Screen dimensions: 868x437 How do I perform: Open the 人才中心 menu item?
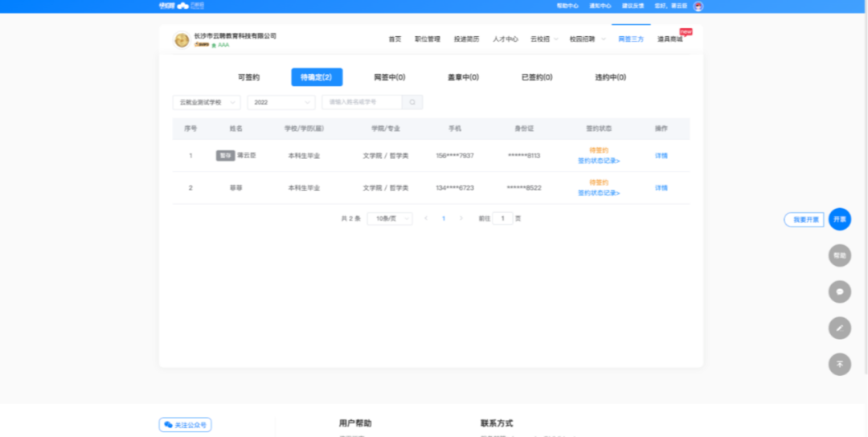(x=506, y=39)
